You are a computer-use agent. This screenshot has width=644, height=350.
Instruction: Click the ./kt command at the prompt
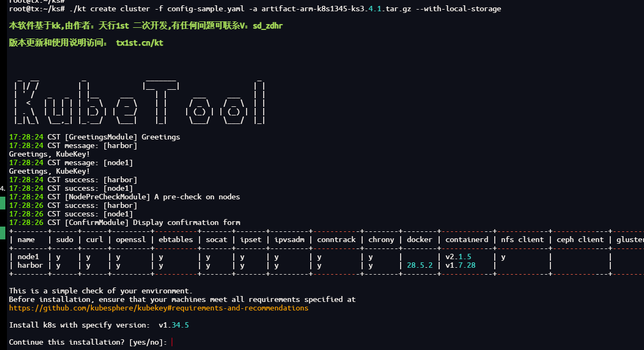pos(78,9)
